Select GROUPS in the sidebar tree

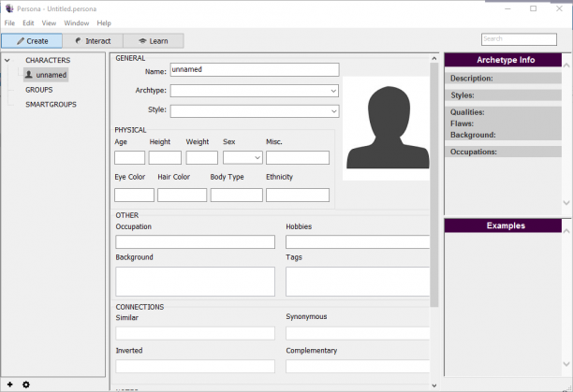pos(39,90)
